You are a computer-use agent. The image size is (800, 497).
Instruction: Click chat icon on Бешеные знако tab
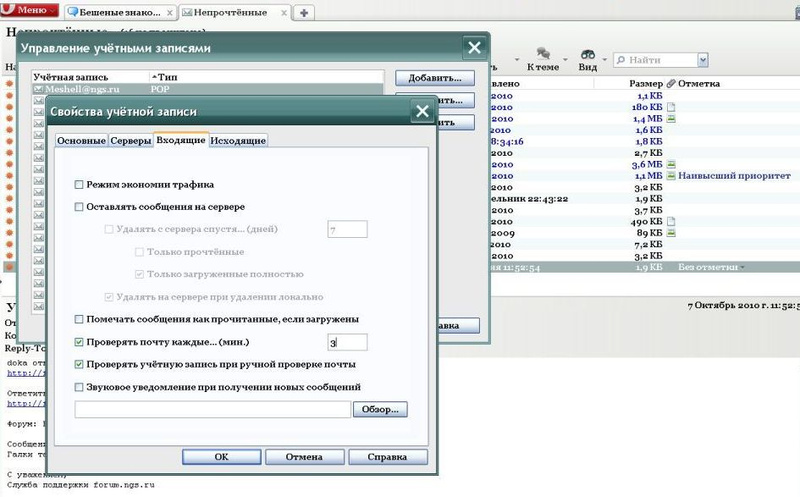click(73, 12)
